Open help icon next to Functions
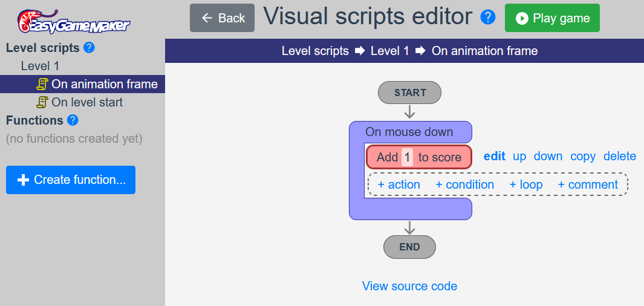644x306 pixels. 73,120
